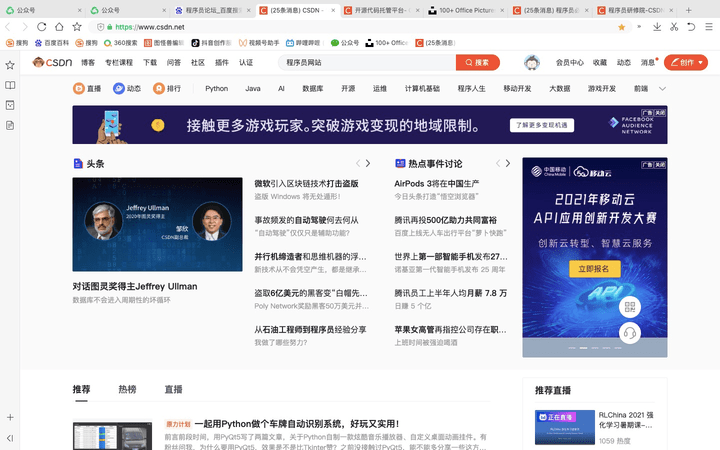Open the 下载 nav menu item
This screenshot has height=450, width=720.
150,62
